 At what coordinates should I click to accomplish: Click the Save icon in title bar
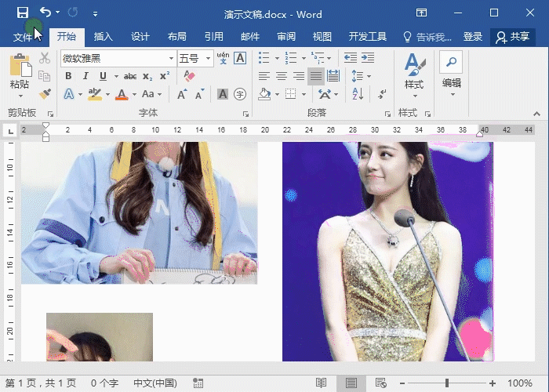point(22,13)
